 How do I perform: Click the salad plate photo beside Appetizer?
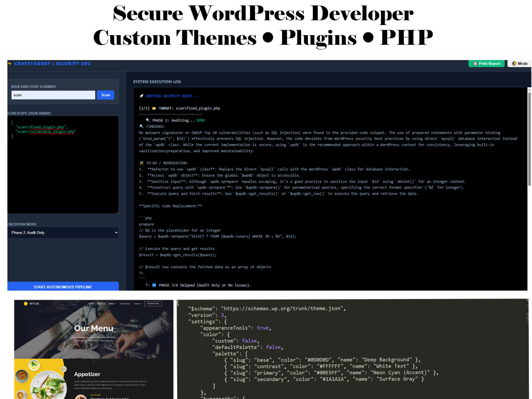point(47,384)
